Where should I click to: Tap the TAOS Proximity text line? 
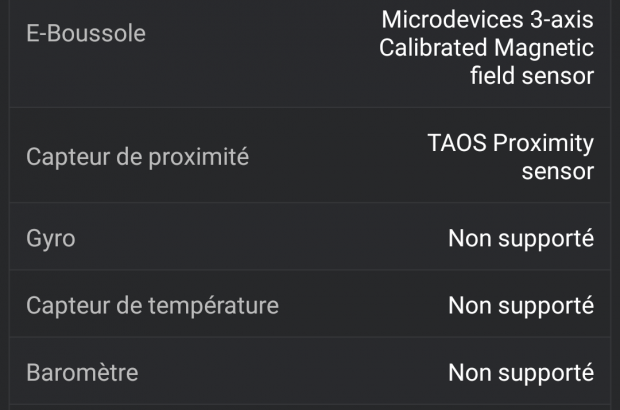point(510,143)
